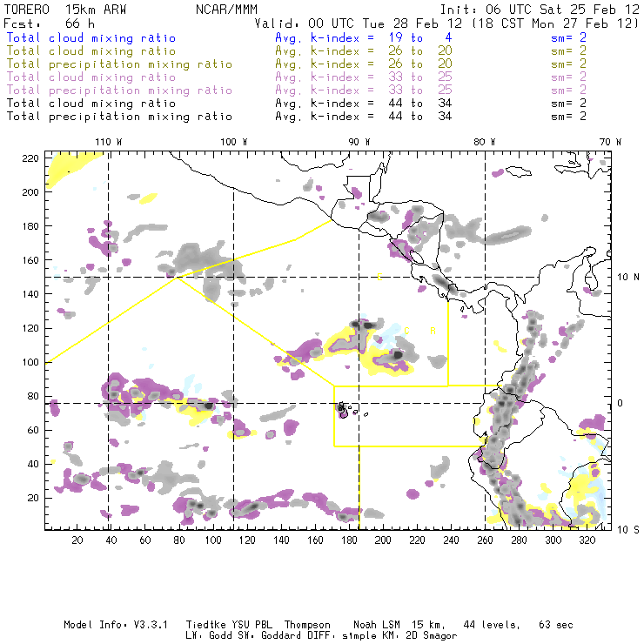
Task: Click the yellow "E" marker on the map
Action: tap(379, 277)
